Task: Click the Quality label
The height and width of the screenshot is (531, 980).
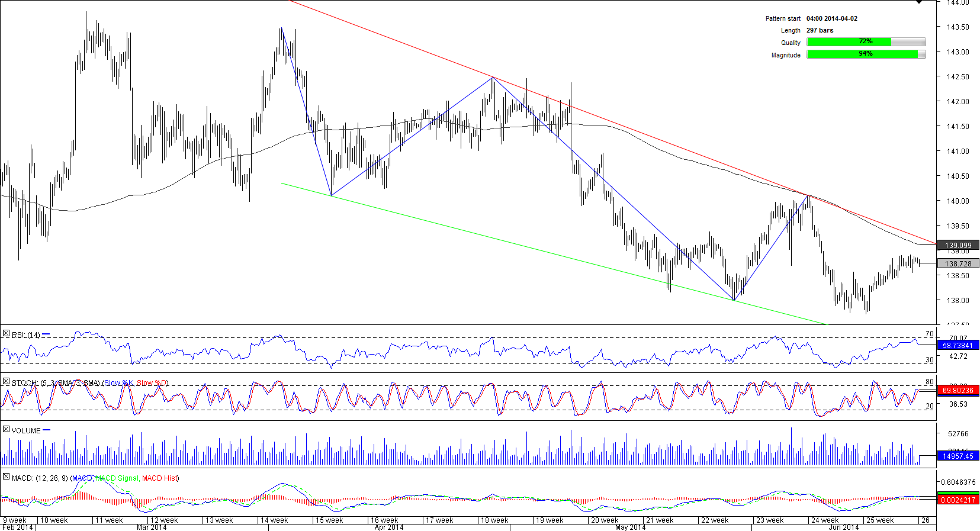Action: tap(791, 43)
